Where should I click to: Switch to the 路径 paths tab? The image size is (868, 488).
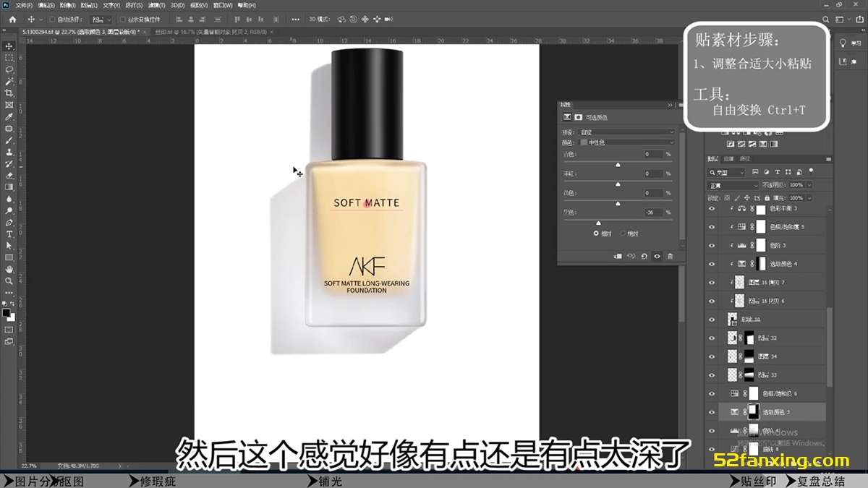point(745,158)
